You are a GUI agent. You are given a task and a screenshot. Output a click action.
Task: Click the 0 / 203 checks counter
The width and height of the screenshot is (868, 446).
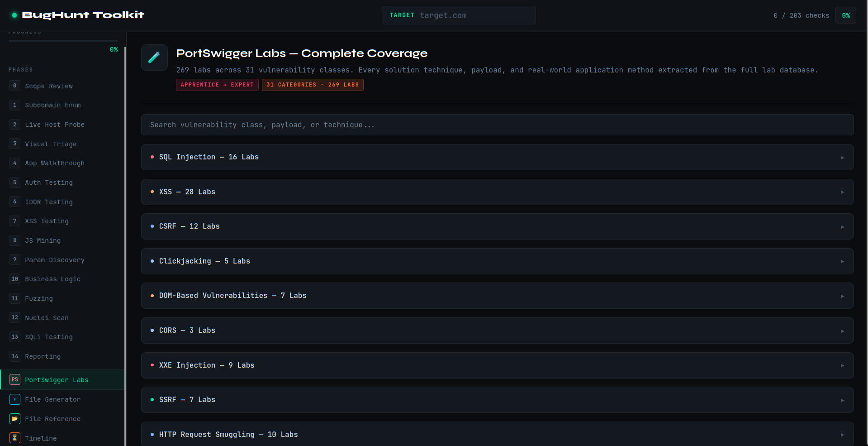pos(801,15)
